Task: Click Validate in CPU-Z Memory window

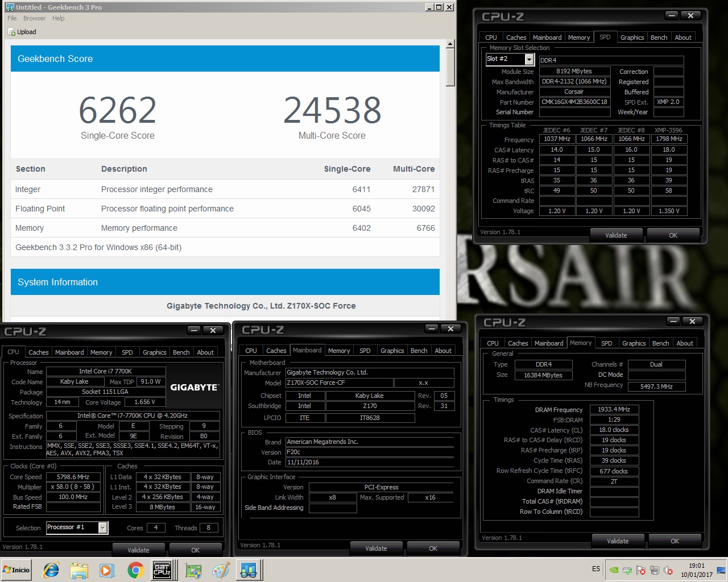Action: pos(618,541)
